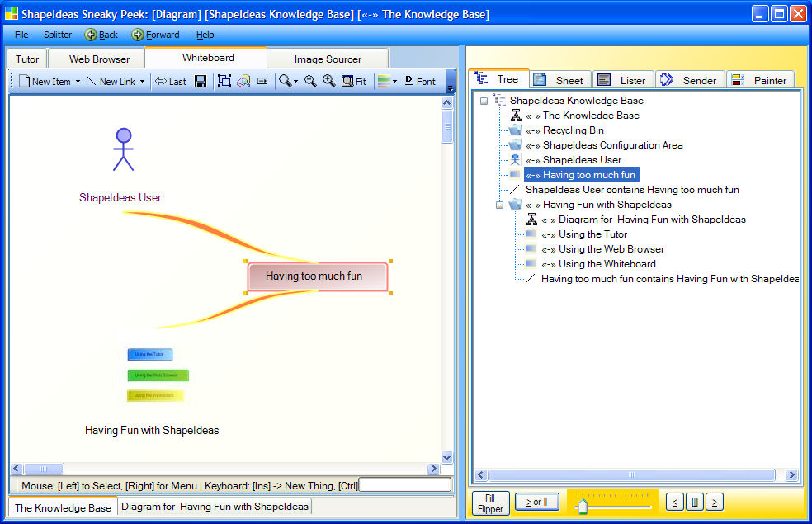Click the zoom out magnifier icon
This screenshot has width=812, height=524.
310,81
